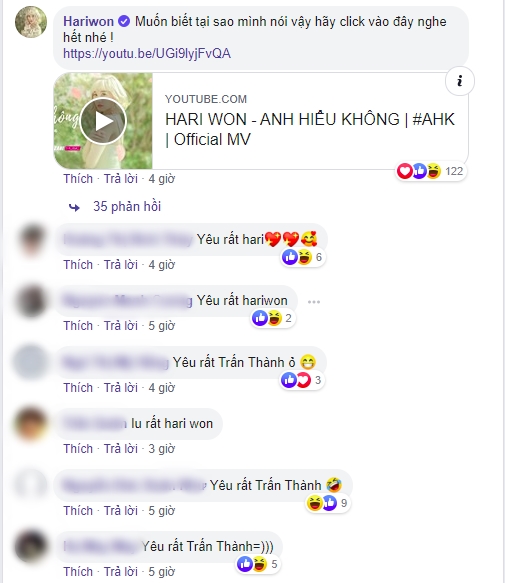Viewport: 505px width, 583px height.
Task: Play the Anh Hiểu Không video thumbnail
Action: (103, 121)
